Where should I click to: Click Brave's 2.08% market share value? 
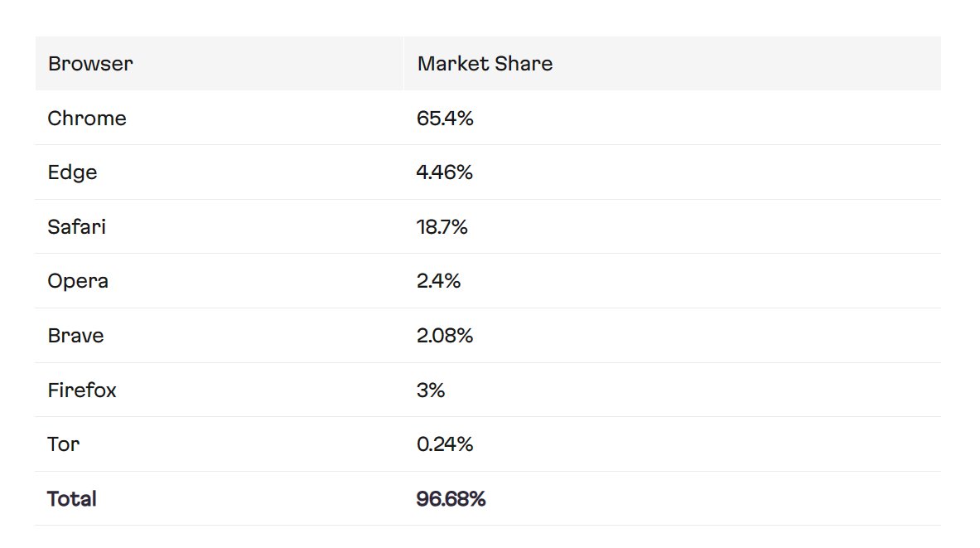click(x=445, y=336)
